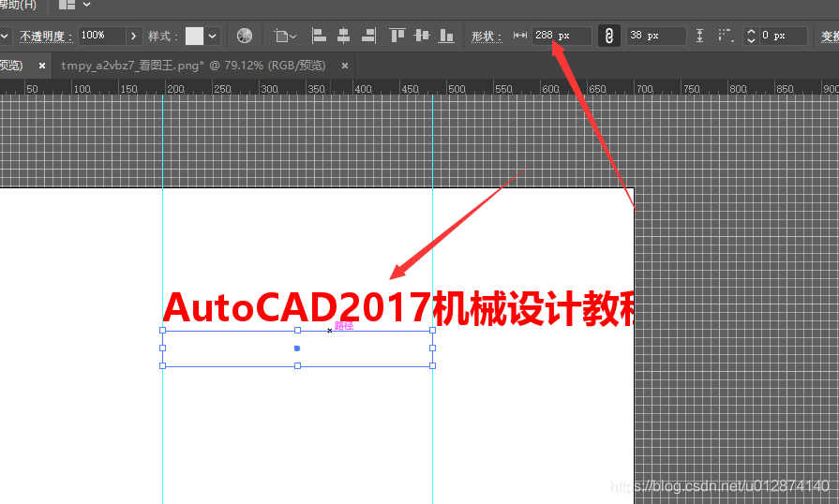Click the rectangle's bottom-right corner handle
The height and width of the screenshot is (504, 839).
(432, 366)
